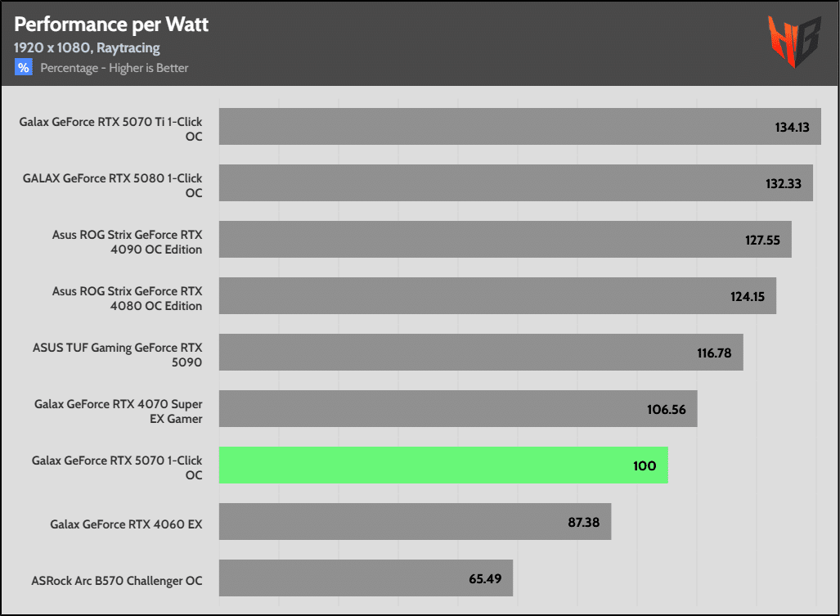Image resolution: width=840 pixels, height=616 pixels.
Task: Click the Galax GeForce RTX 5070 Ti label
Action: (111, 128)
